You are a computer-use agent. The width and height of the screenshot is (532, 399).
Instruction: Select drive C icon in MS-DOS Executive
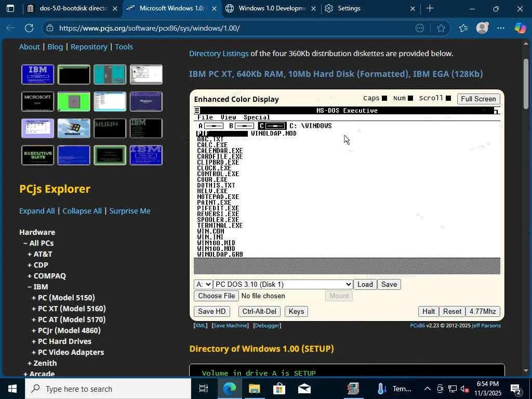[272, 126]
